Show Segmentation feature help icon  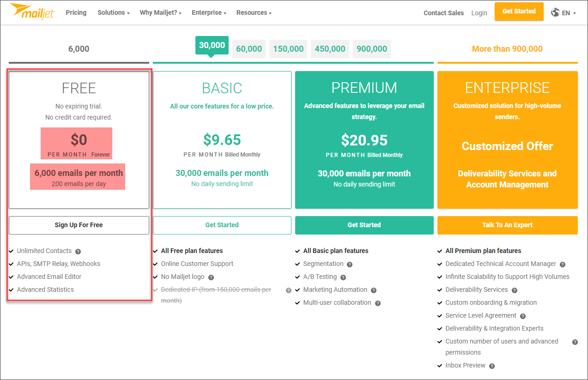[350, 265]
